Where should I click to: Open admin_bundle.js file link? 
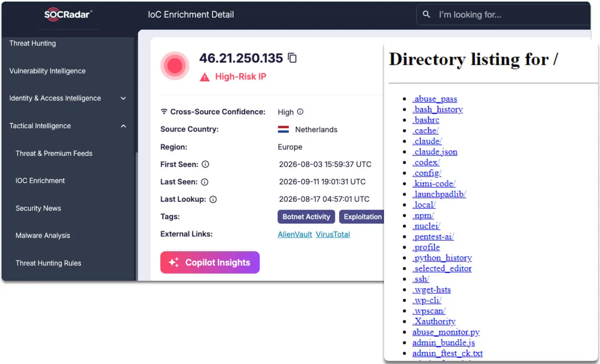[x=444, y=343]
